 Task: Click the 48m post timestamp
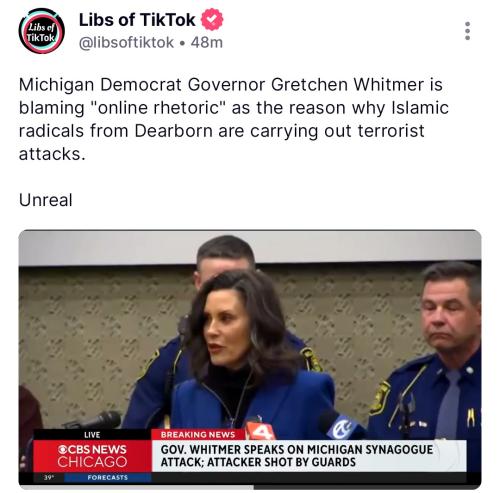coord(207,43)
